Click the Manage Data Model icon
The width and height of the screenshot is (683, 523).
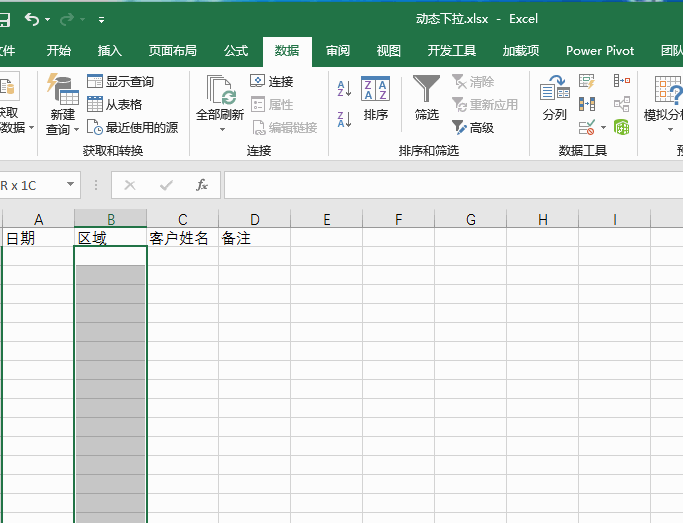[622, 128]
